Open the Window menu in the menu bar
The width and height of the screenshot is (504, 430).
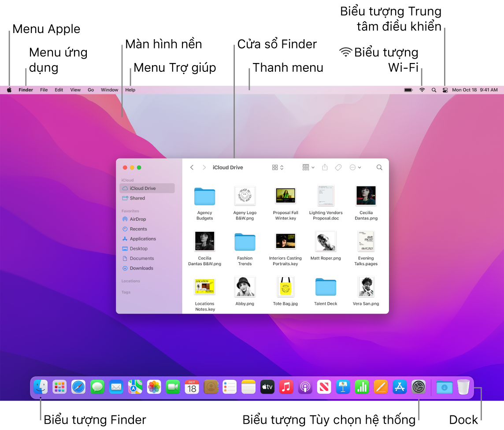pos(109,89)
